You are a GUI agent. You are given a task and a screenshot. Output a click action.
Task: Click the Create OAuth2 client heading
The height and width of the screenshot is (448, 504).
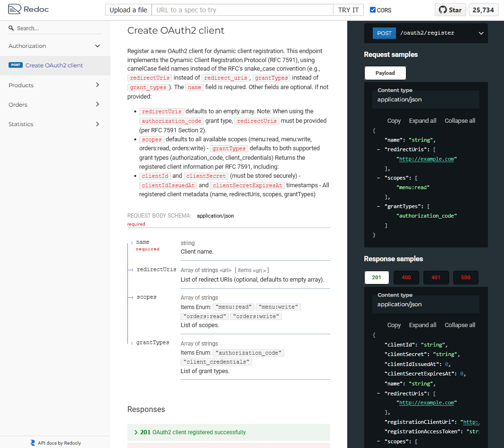[x=176, y=30]
